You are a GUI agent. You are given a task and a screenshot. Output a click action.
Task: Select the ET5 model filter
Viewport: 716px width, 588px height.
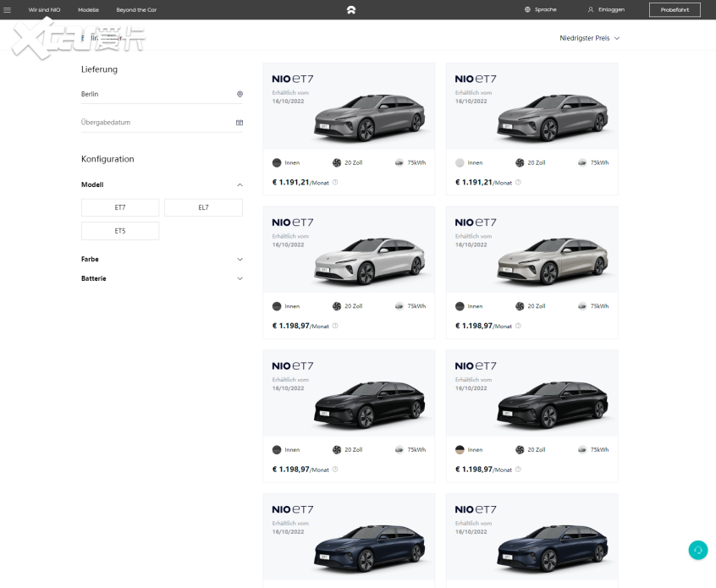click(x=120, y=231)
